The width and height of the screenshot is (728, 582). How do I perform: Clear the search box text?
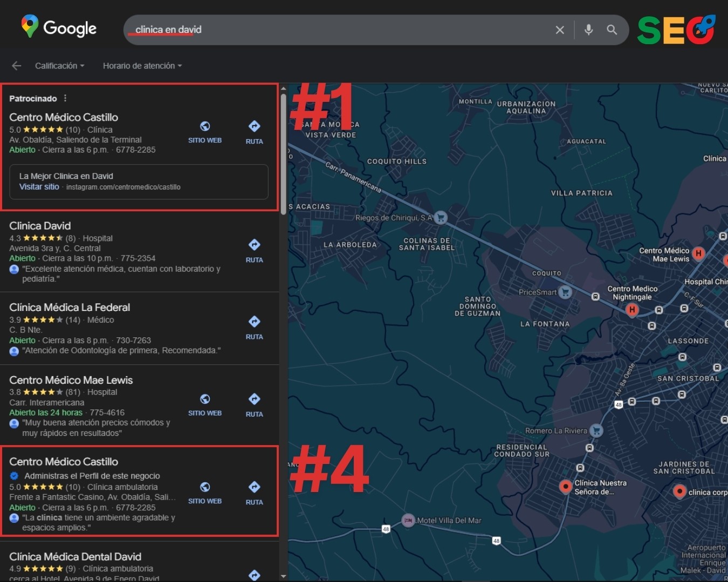(x=560, y=30)
